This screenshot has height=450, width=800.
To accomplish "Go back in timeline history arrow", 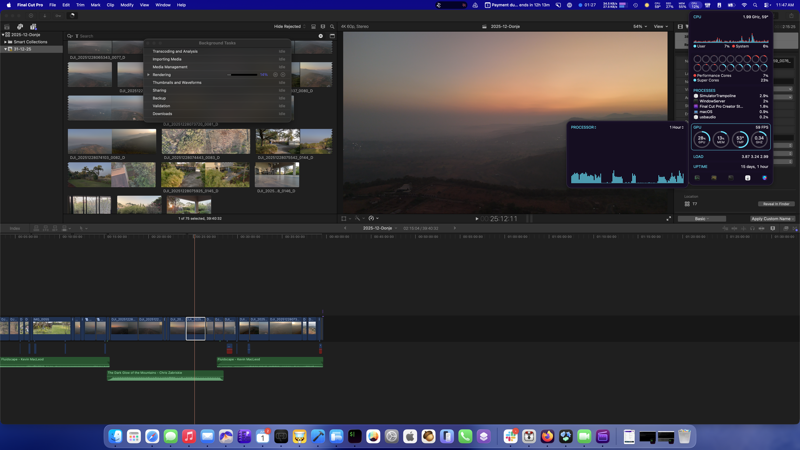I will point(345,229).
